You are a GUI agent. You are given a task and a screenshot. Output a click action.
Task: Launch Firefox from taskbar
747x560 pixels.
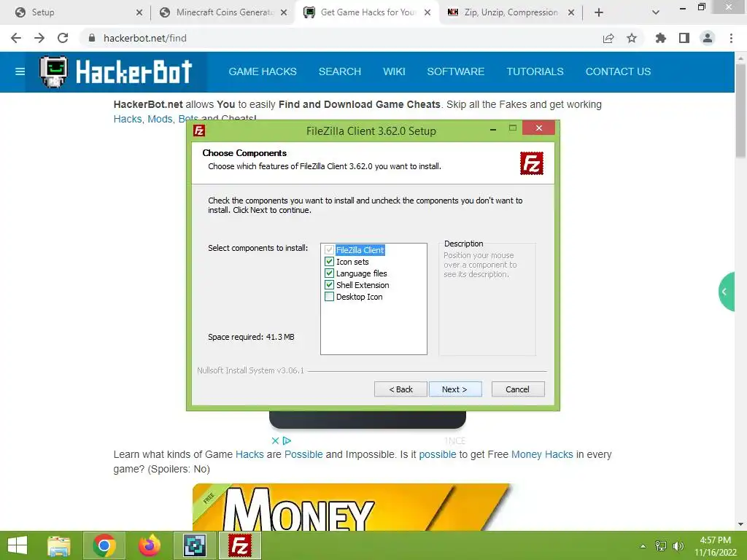[x=150, y=545]
